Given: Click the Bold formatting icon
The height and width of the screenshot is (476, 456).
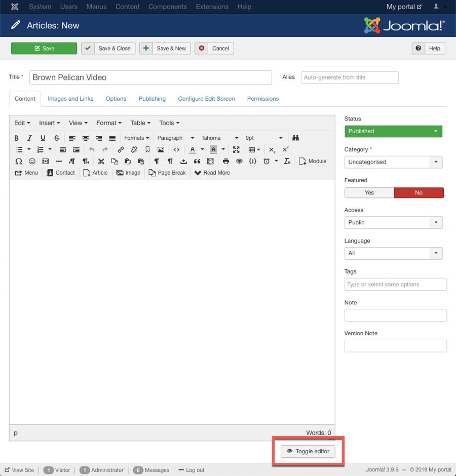Looking at the screenshot, I should 17,138.
